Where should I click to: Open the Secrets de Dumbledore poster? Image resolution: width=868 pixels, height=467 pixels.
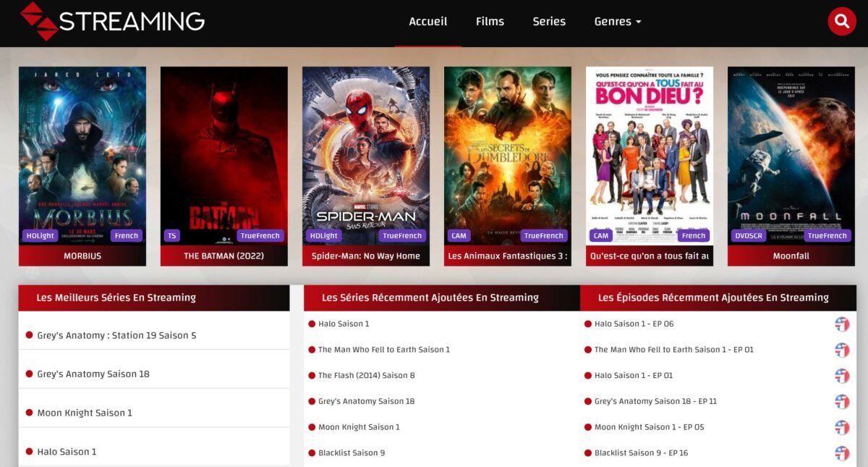(508, 156)
